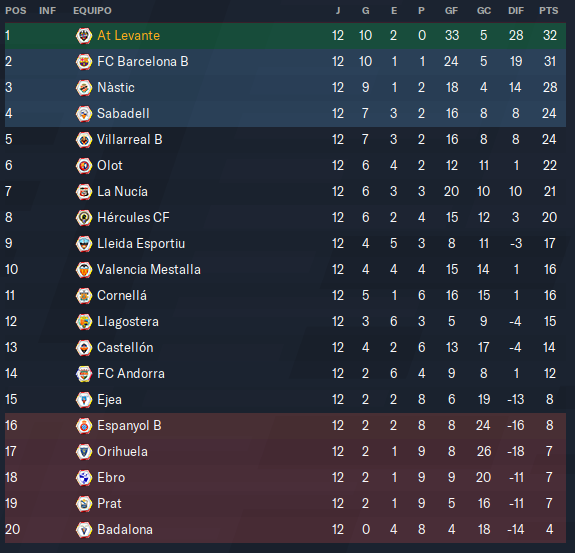The image size is (575, 553).
Task: Sort table by DIF column header
Action: 516,11
